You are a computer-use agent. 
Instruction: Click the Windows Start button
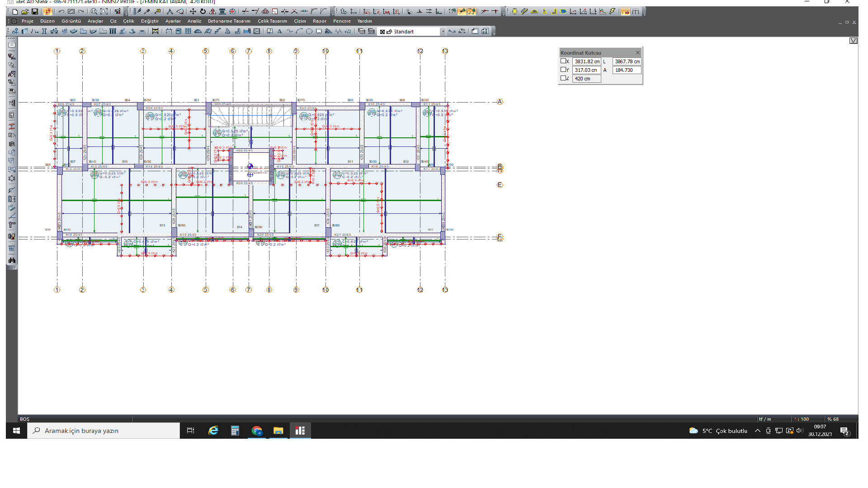coord(16,431)
